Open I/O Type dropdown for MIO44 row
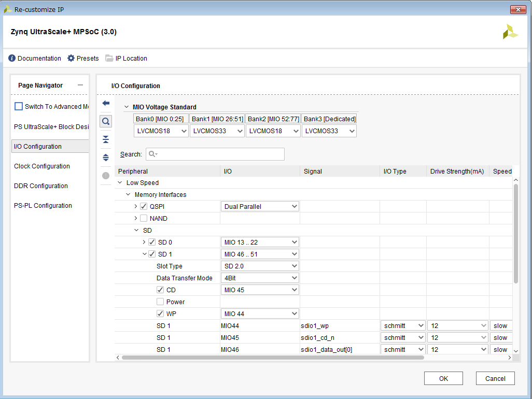The height and width of the screenshot is (399, 532). pyautogui.click(x=403, y=326)
